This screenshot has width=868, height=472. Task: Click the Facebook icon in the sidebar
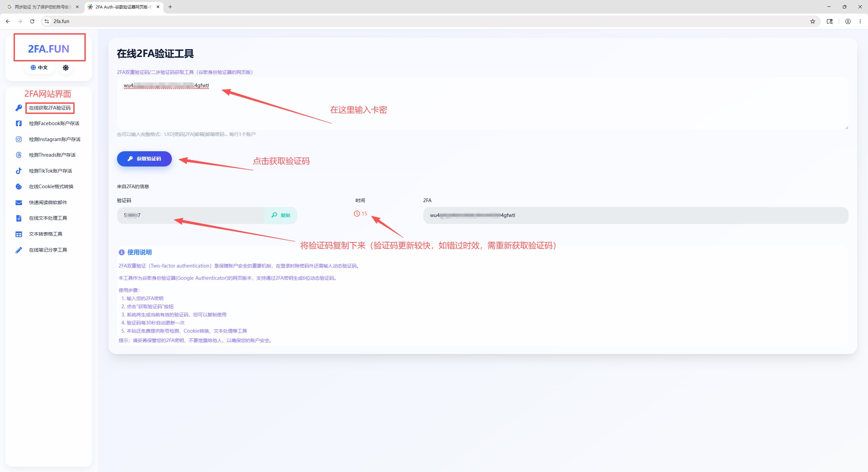19,123
